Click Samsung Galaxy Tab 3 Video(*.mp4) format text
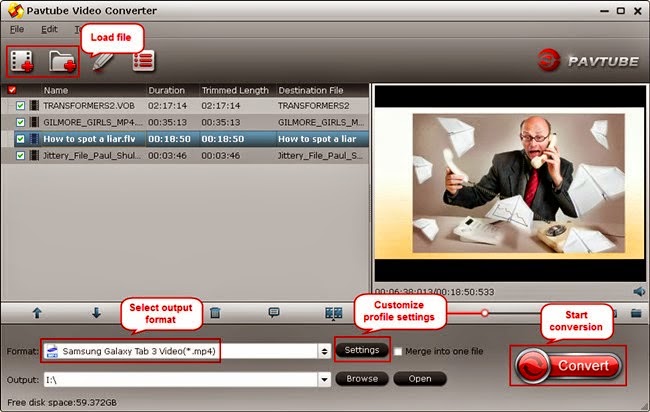The width and height of the screenshot is (650, 412). pos(139,351)
